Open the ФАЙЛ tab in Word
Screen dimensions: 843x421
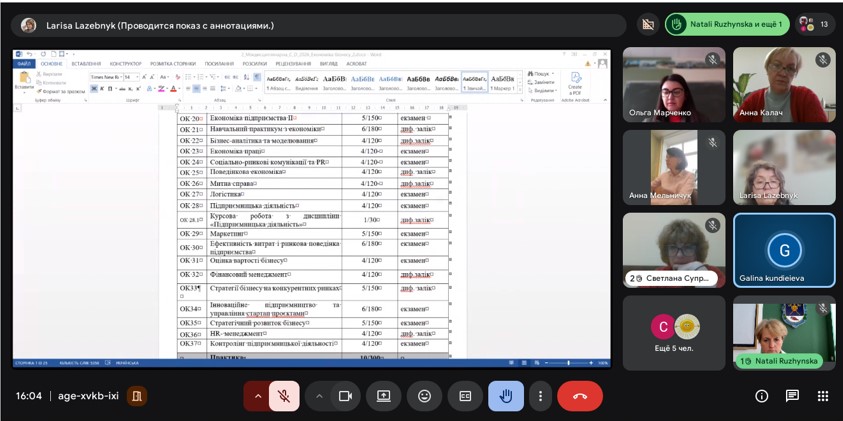pyautogui.click(x=25, y=63)
